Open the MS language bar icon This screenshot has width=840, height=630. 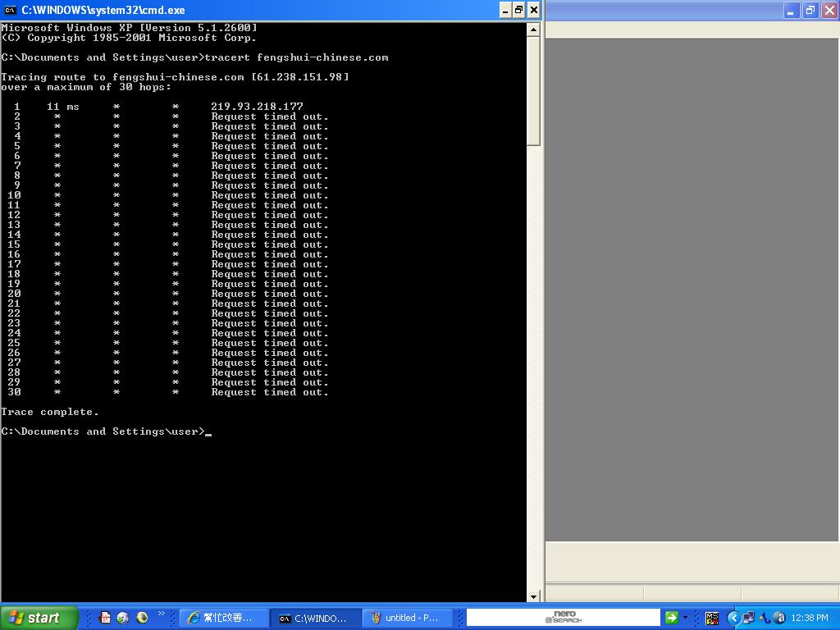(712, 618)
